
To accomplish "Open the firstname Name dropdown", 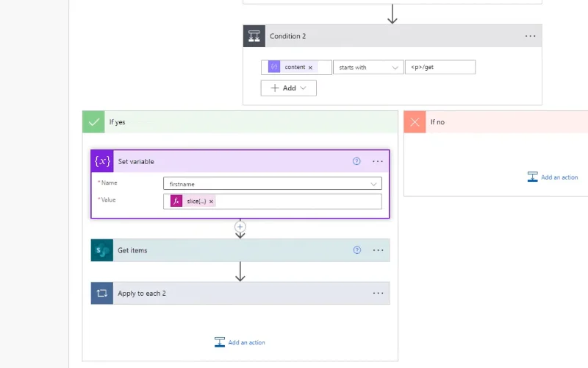I will [x=273, y=183].
